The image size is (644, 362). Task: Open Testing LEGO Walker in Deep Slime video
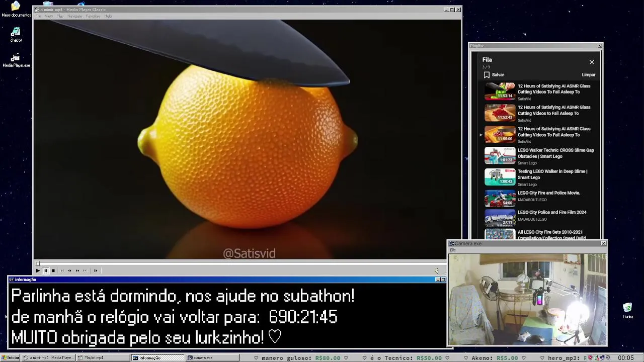coord(552,174)
